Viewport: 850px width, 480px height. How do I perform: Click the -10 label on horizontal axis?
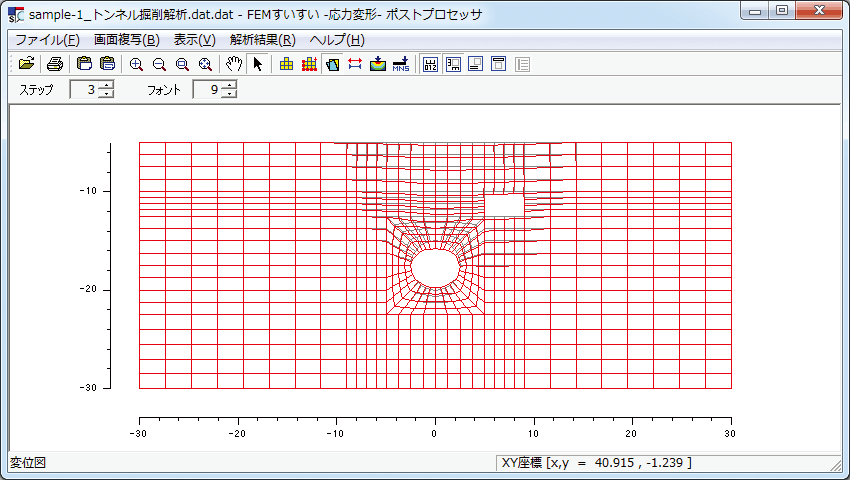[x=335, y=433]
